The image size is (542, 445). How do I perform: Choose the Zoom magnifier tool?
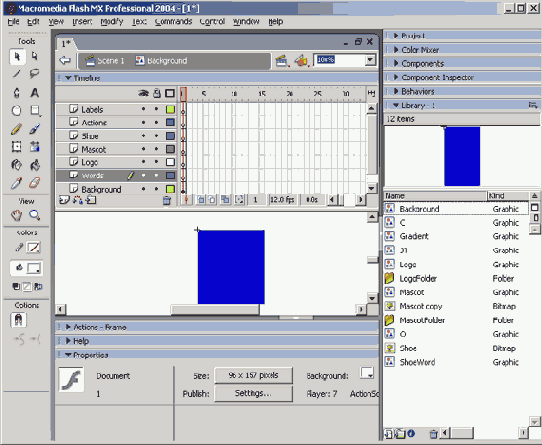[x=34, y=215]
